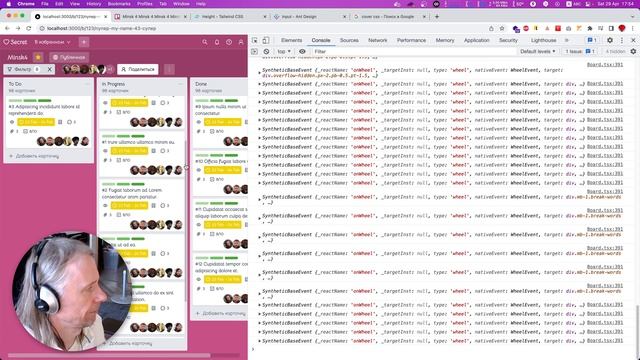The width and height of the screenshot is (640, 360).
Task: Switch to the Network tab
Action: tap(378, 40)
